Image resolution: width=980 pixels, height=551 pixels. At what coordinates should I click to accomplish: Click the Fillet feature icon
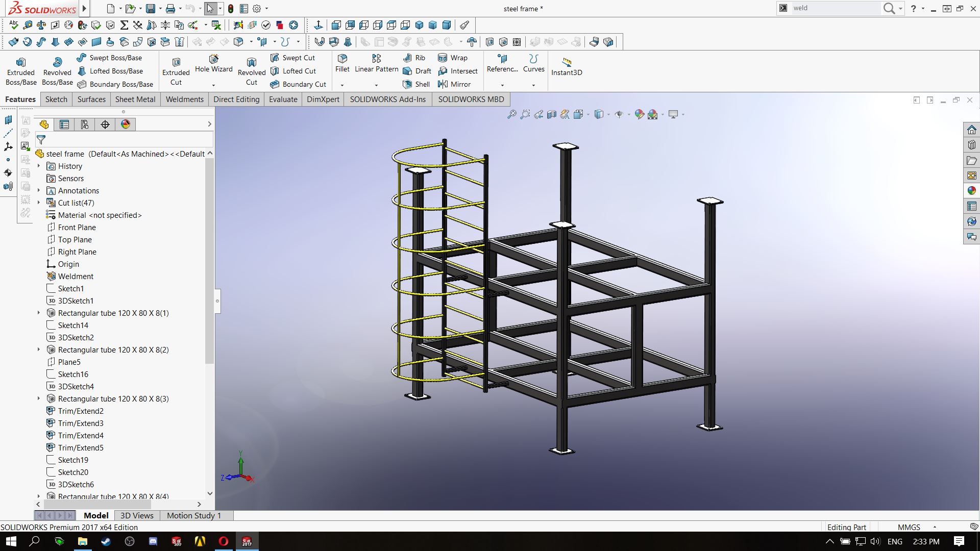tap(342, 58)
